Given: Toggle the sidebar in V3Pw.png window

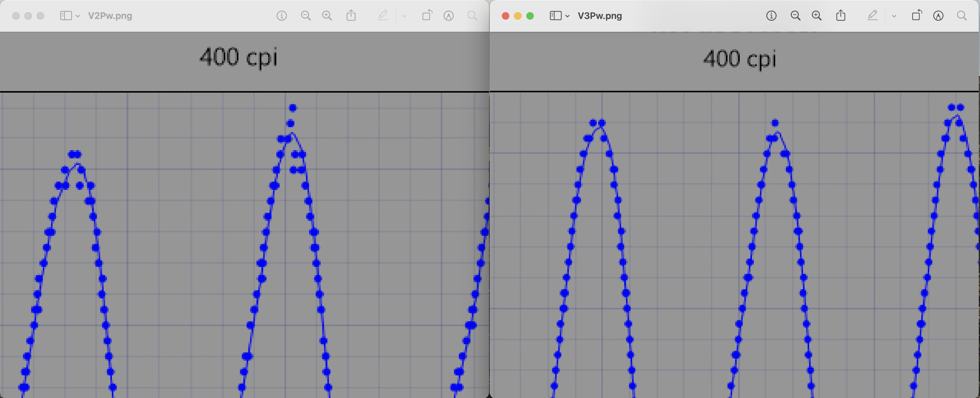Looking at the screenshot, I should click(x=555, y=16).
